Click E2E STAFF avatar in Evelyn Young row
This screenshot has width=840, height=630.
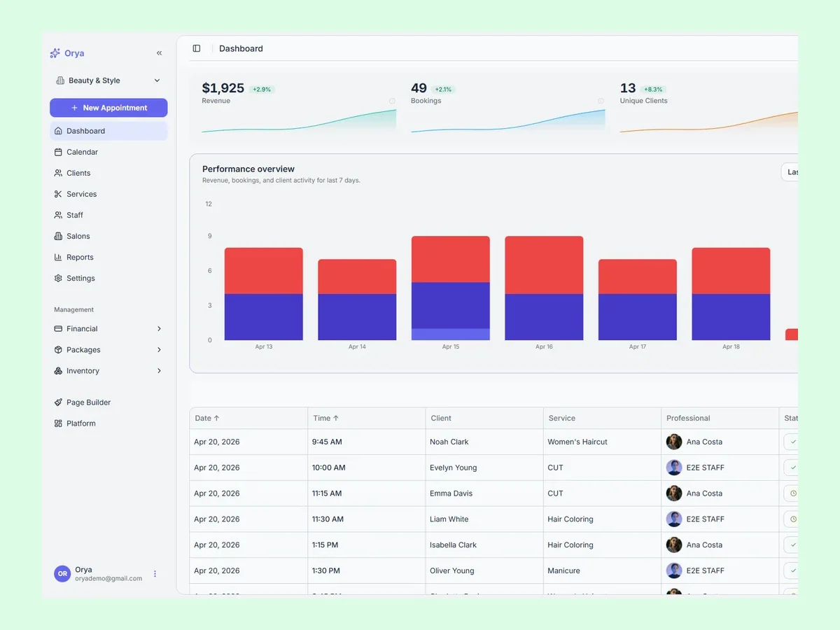674,468
